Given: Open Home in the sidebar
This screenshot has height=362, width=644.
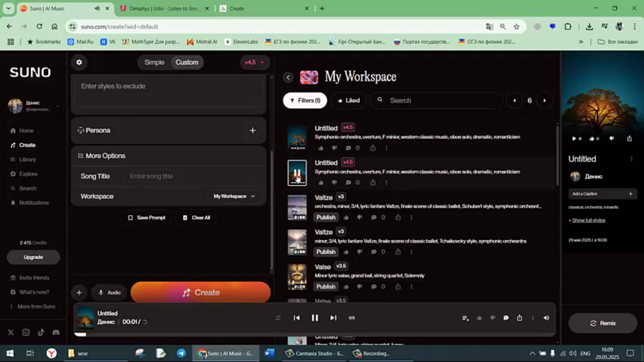Looking at the screenshot, I should pyautogui.click(x=22, y=131).
